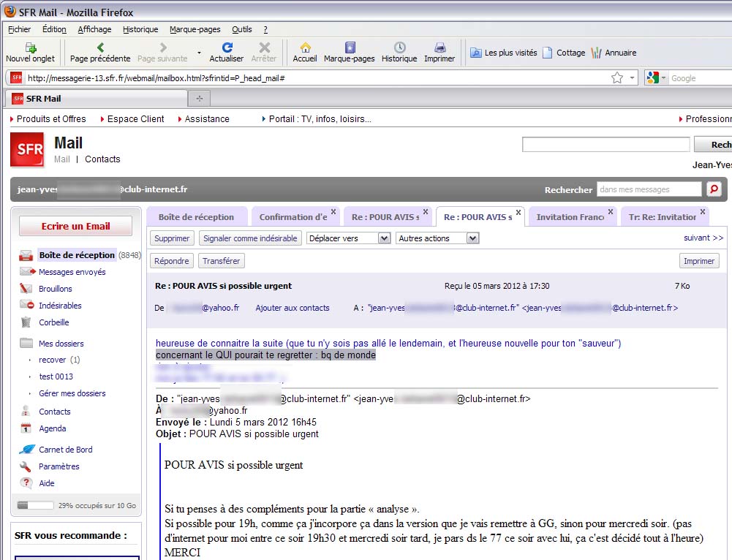
Task: Click the Répondre button
Action: tap(171, 261)
